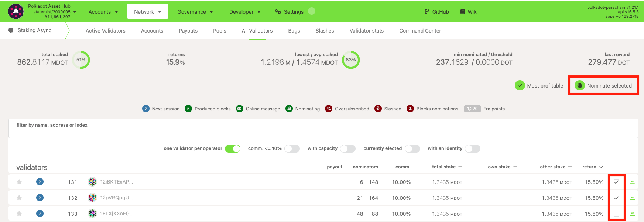Viewport: 644px width, 222px height.
Task: Open the Wiki book icon
Action: [x=463, y=11]
